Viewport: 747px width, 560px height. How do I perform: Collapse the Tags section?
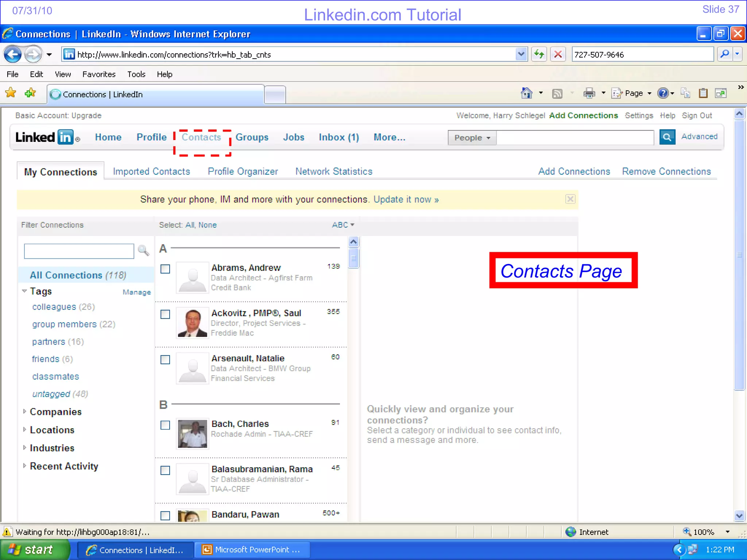[x=24, y=291]
